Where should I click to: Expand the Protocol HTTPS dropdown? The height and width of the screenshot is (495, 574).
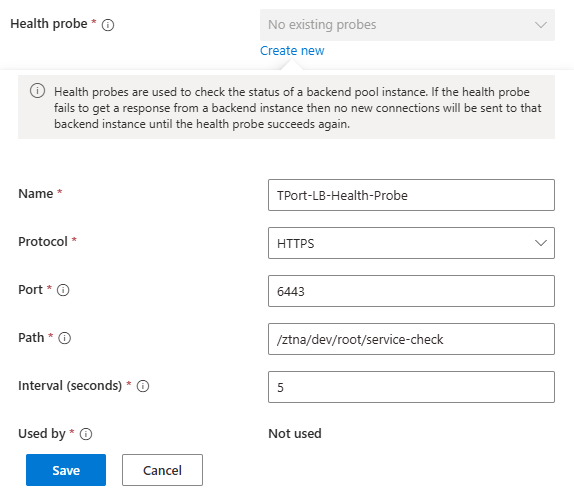411,243
